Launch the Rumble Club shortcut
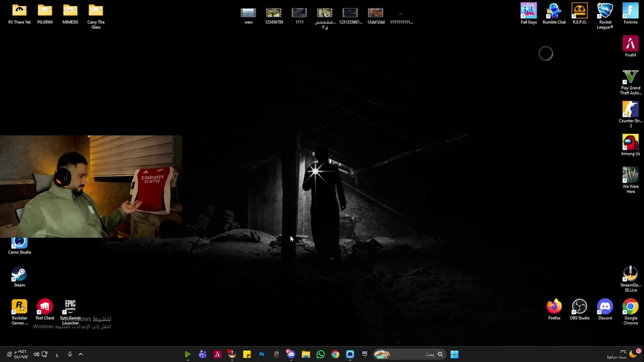Image resolution: width=644 pixels, height=362 pixels. (554, 14)
